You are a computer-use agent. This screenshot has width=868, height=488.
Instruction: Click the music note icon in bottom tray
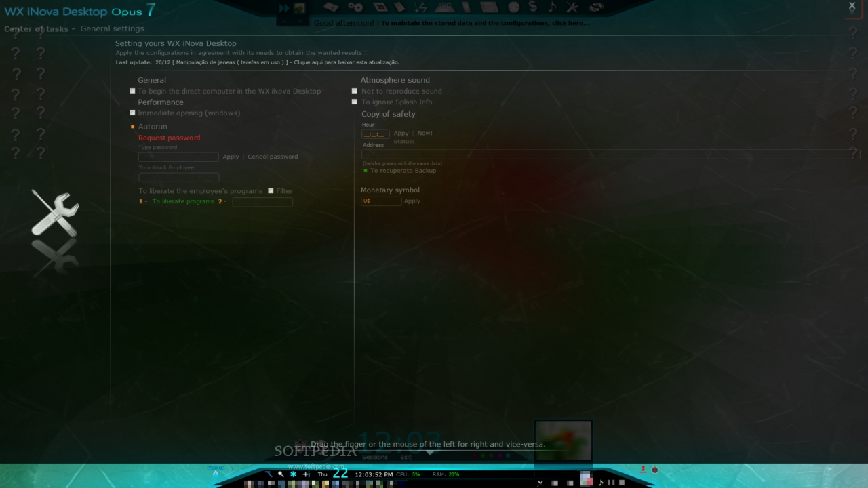coord(600,483)
